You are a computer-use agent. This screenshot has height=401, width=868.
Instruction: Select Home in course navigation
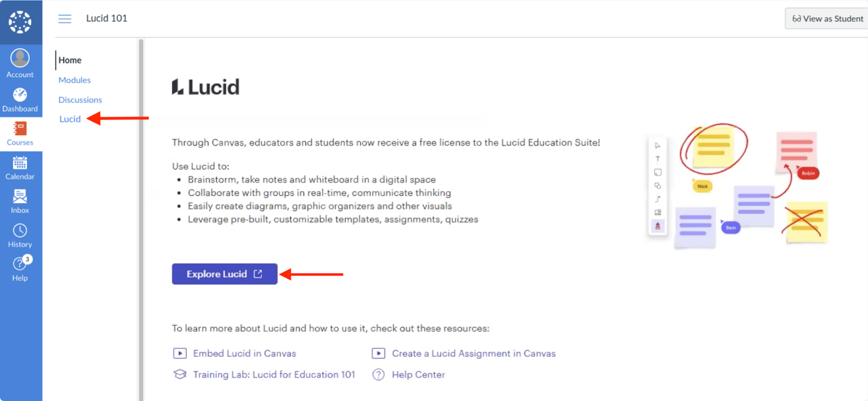pyautogui.click(x=70, y=60)
